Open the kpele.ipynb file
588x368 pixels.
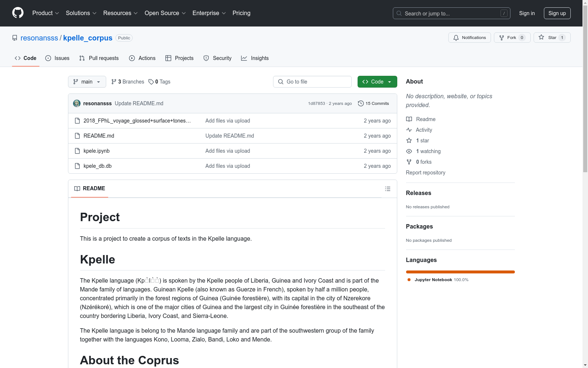pyautogui.click(x=97, y=151)
